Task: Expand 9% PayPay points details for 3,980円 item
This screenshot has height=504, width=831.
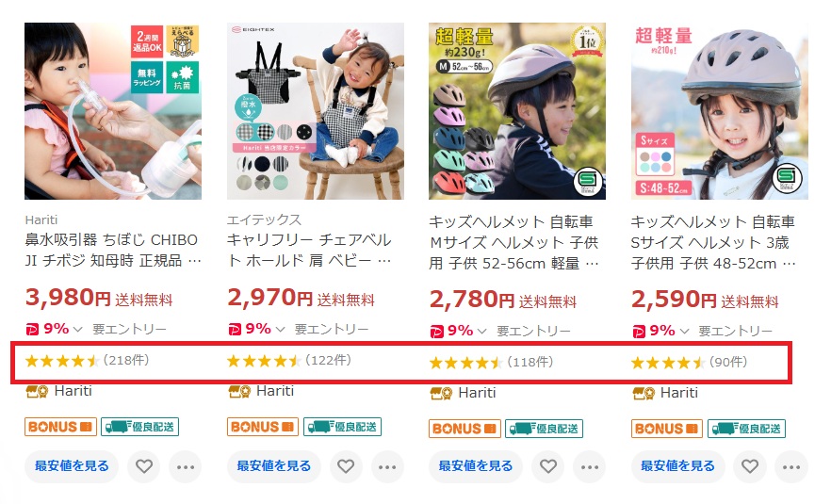Action: 78,330
